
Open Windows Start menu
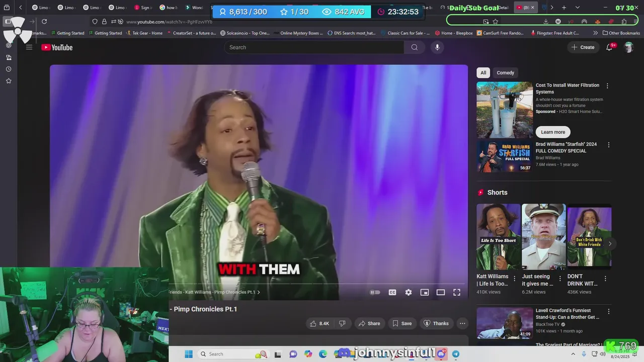point(189,354)
